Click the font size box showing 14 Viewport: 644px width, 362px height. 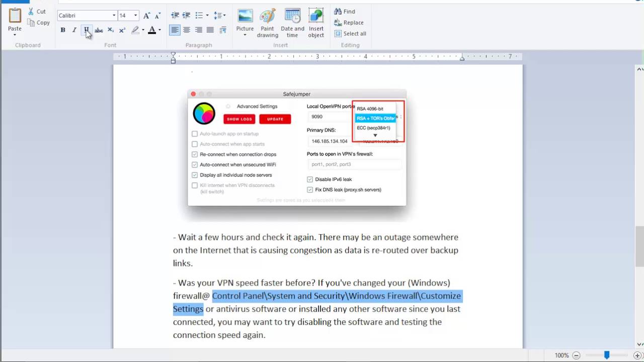(125, 16)
